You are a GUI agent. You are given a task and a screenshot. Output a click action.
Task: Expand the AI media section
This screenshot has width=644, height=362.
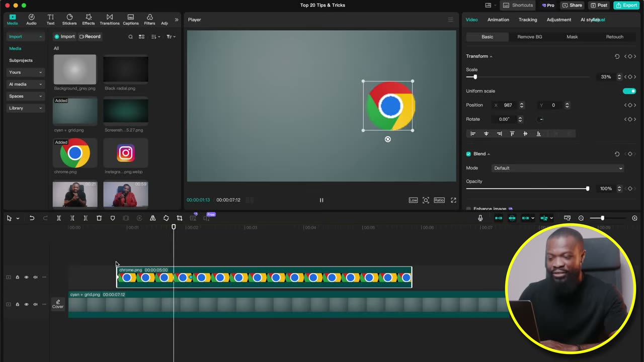click(26, 84)
